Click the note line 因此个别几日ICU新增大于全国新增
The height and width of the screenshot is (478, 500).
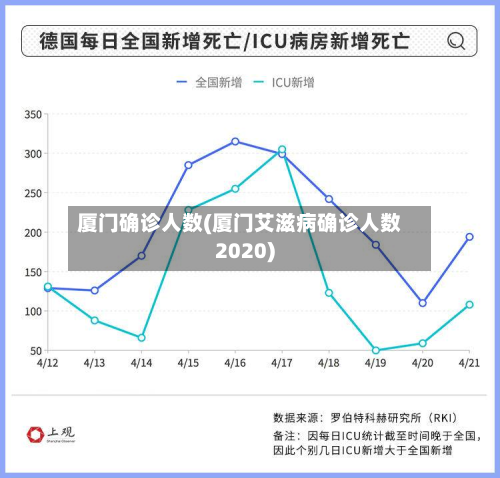coord(363,451)
